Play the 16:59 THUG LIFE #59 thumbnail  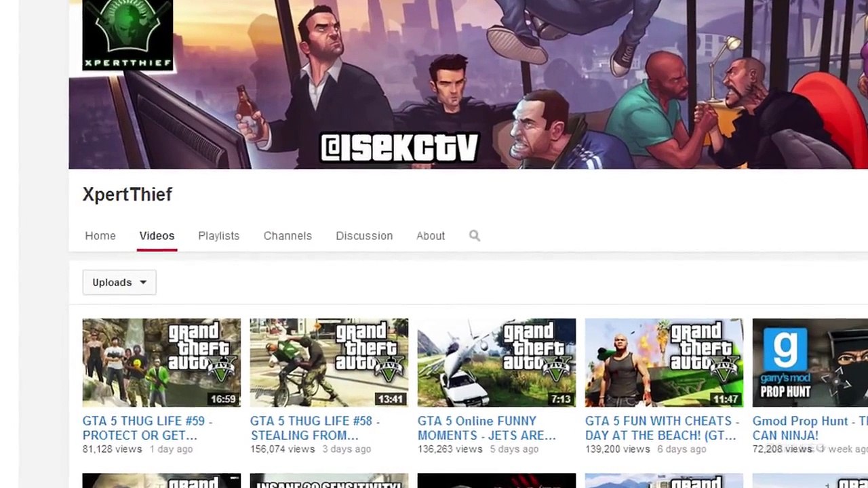click(x=161, y=363)
